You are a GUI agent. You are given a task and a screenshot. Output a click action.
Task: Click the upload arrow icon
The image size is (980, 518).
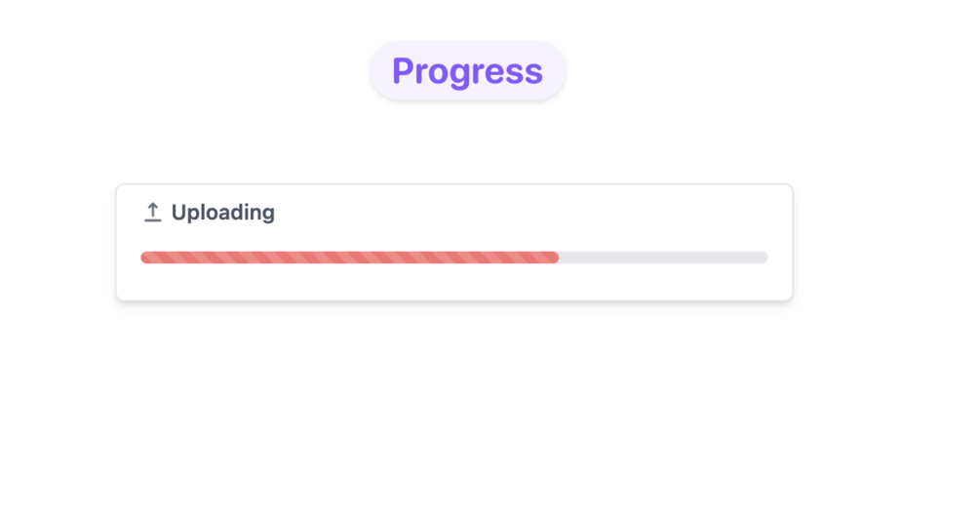pyautogui.click(x=152, y=212)
